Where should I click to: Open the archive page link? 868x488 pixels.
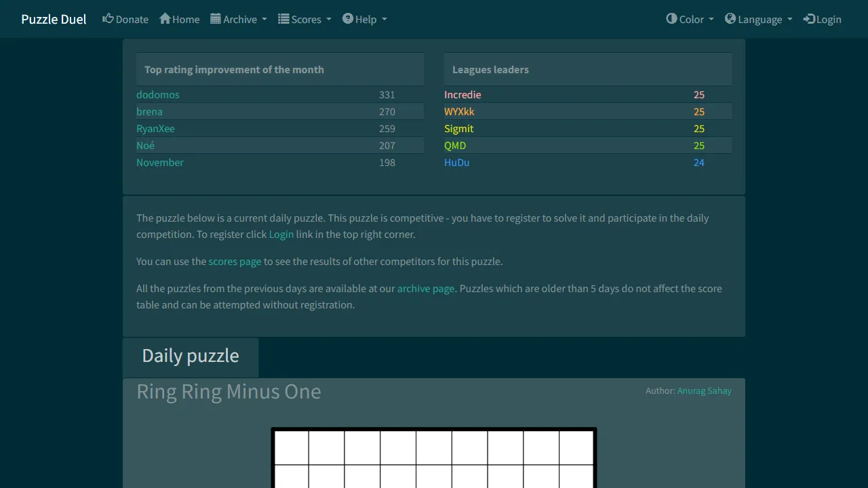(426, 288)
